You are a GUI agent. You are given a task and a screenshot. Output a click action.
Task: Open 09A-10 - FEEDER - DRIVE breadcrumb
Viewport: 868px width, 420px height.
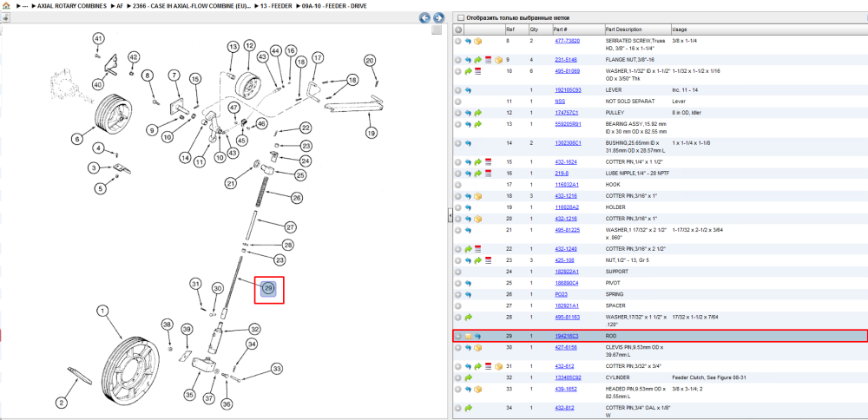(x=333, y=5)
